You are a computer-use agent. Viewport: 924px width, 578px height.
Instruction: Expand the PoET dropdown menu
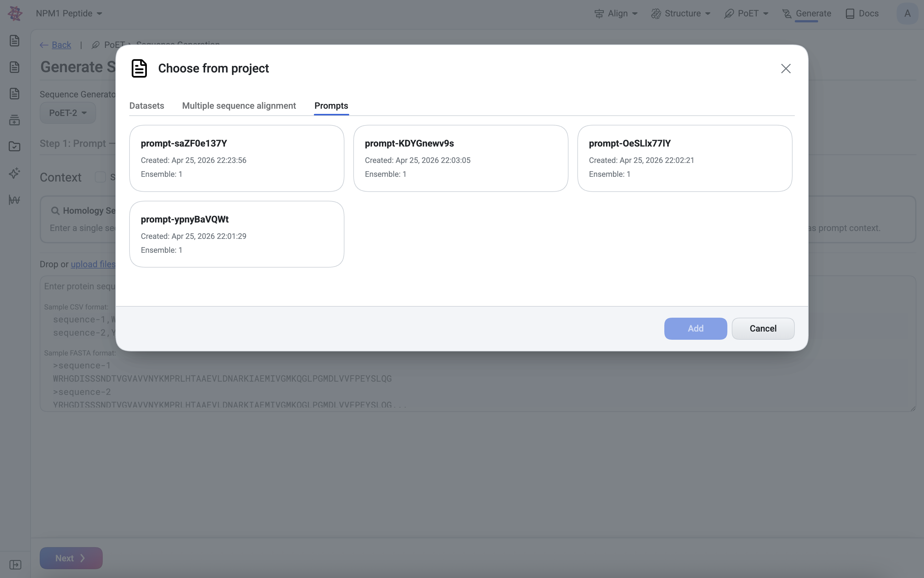(766, 14)
